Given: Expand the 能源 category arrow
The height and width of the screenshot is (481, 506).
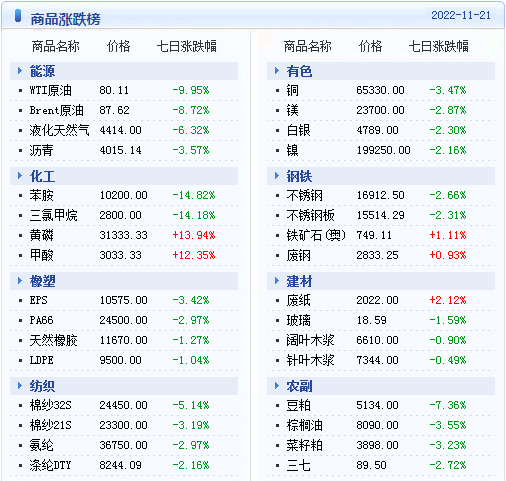Looking at the screenshot, I should (20, 71).
